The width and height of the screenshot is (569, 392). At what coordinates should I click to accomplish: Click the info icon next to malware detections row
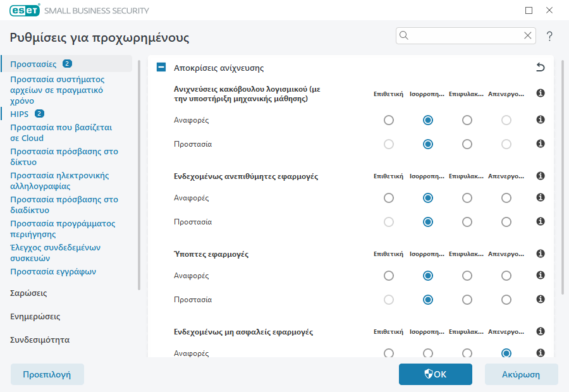tap(540, 92)
